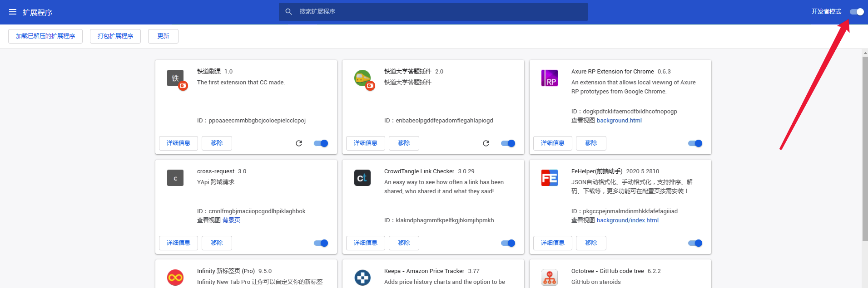Image resolution: width=868 pixels, height=288 pixels.
Task: Reload the 铁道大学答题插件 extension
Action: click(486, 143)
